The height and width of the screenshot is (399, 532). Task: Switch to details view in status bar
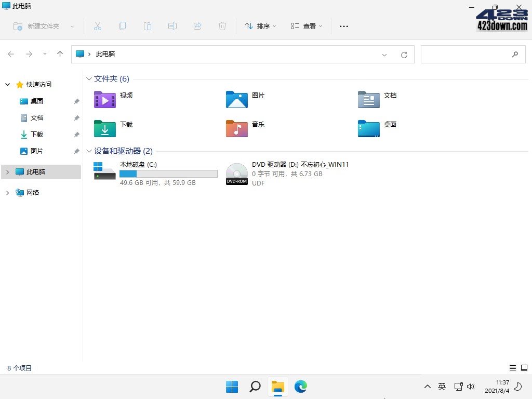(513, 368)
